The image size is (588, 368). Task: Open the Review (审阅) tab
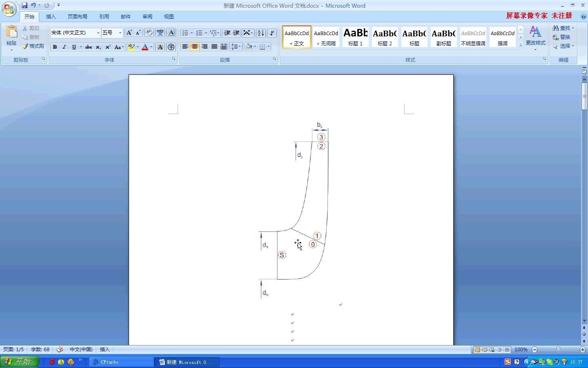tap(147, 17)
